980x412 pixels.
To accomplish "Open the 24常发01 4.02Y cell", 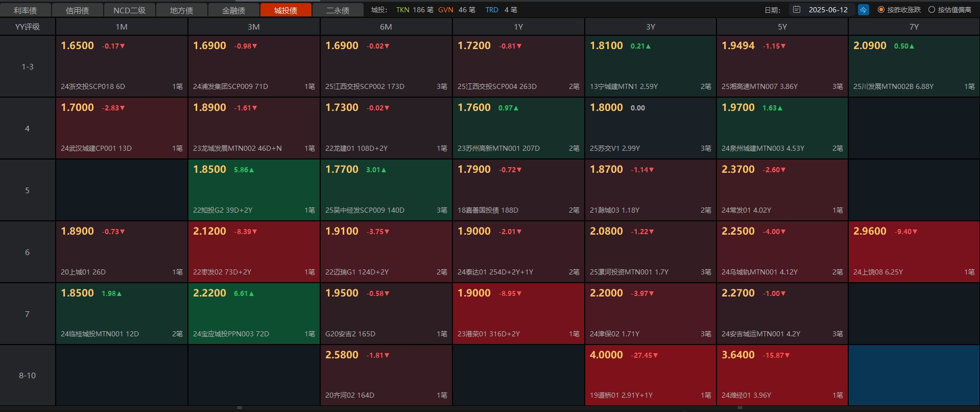I will [782, 190].
